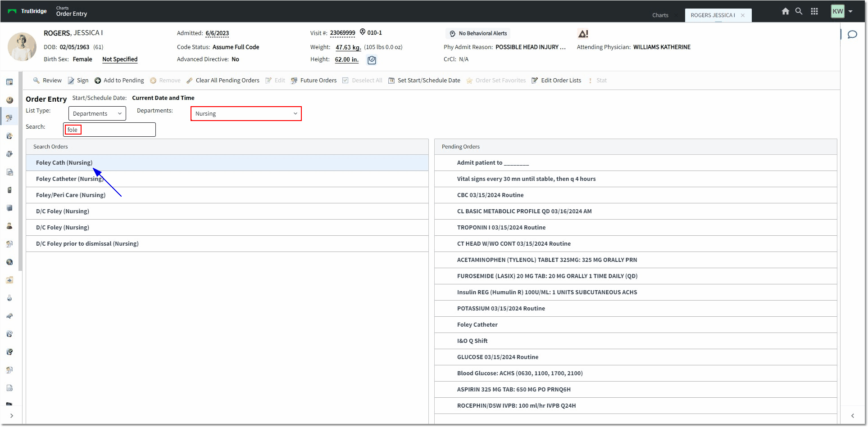The height and width of the screenshot is (427, 868).
Task: Click the greyed Remove toolbar item
Action: (165, 81)
